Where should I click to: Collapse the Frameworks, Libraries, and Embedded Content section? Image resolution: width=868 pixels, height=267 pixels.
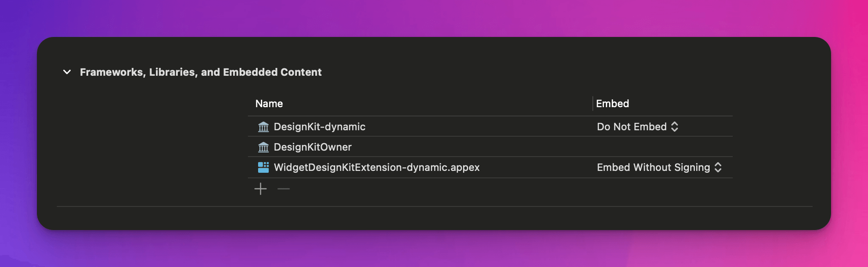point(66,72)
